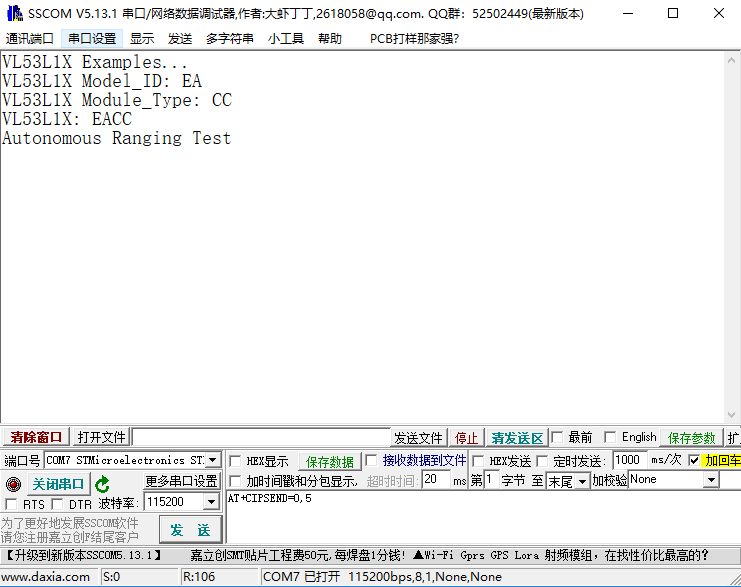
Task: Minimize the SSCOM window
Action: click(x=628, y=13)
